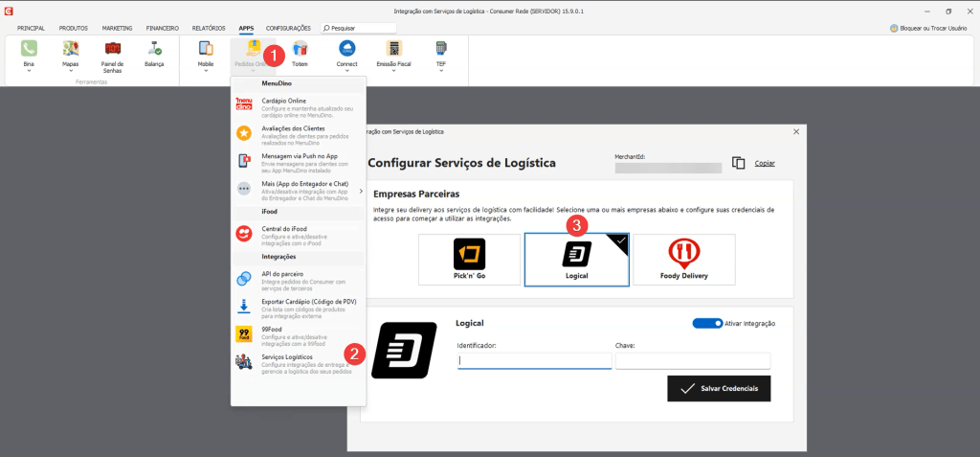Click the Balança scale icon
Viewport: 980px width, 457px height.
[153, 48]
